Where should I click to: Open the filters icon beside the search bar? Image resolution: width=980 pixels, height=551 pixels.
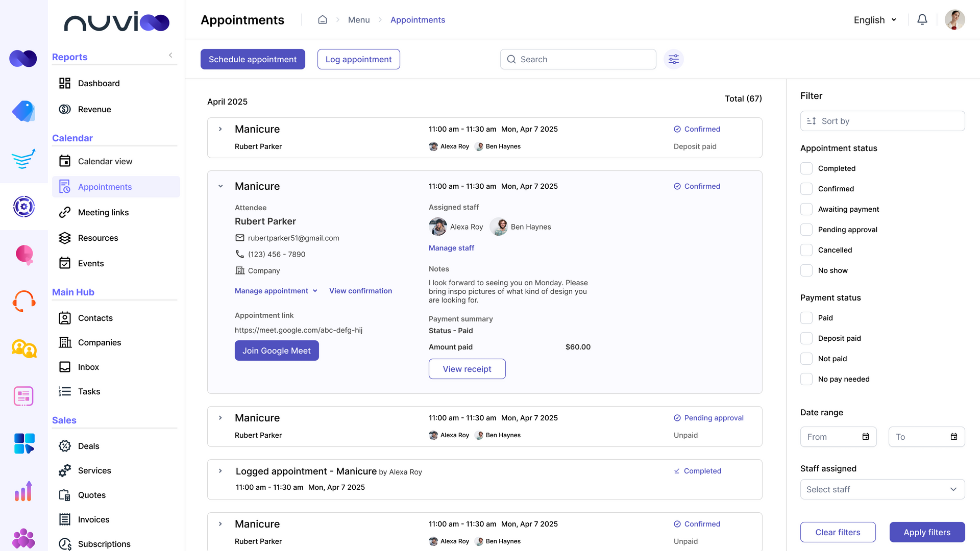tap(674, 59)
